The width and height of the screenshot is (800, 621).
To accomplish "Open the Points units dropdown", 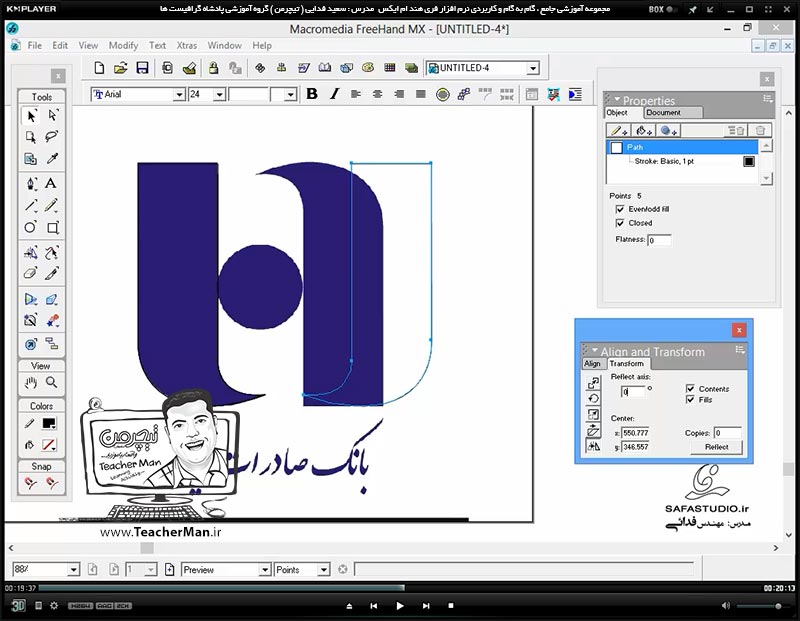I will coord(323,569).
